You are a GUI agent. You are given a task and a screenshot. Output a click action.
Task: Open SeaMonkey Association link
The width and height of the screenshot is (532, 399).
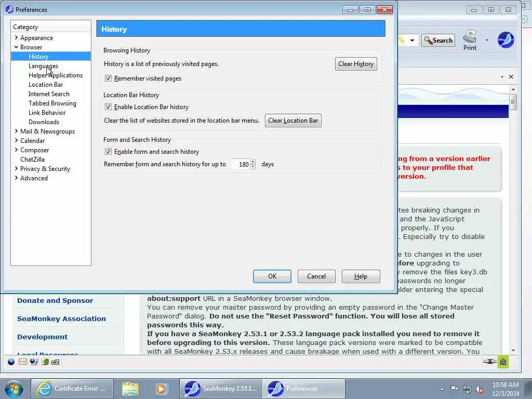point(61,318)
